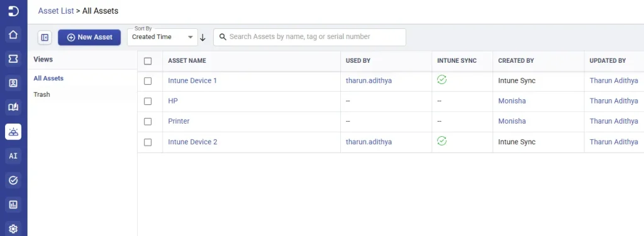This screenshot has width=644, height=236.
Task: Go to the Asset List breadcrumb link
Action: point(56,11)
